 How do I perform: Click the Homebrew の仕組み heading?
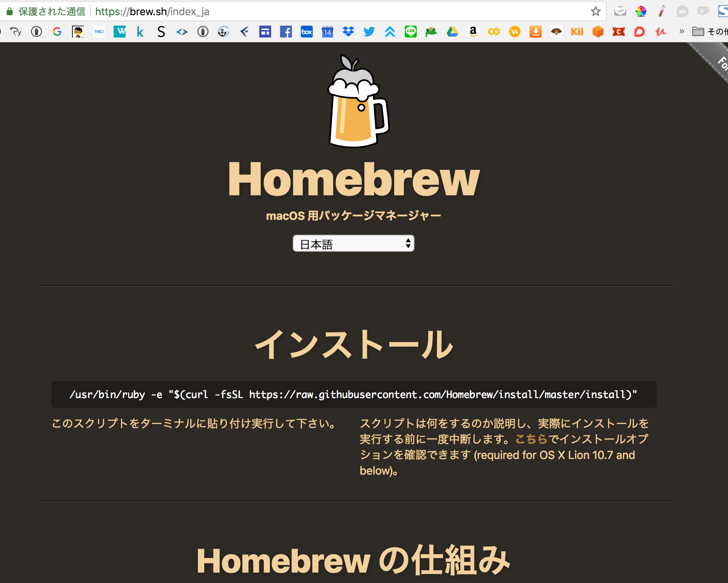point(354,561)
